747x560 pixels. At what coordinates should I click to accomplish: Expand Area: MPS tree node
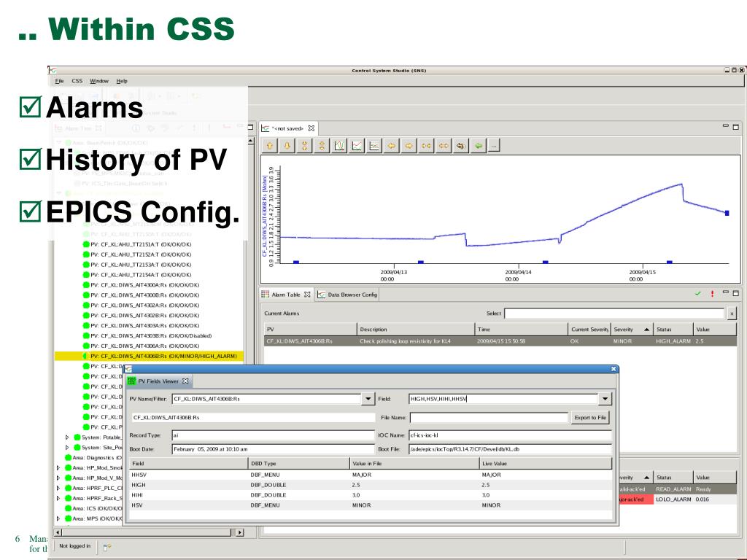pyautogui.click(x=58, y=518)
